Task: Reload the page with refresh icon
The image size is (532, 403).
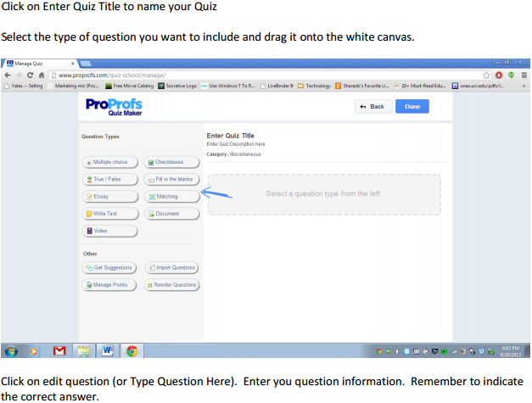Action: (x=31, y=76)
